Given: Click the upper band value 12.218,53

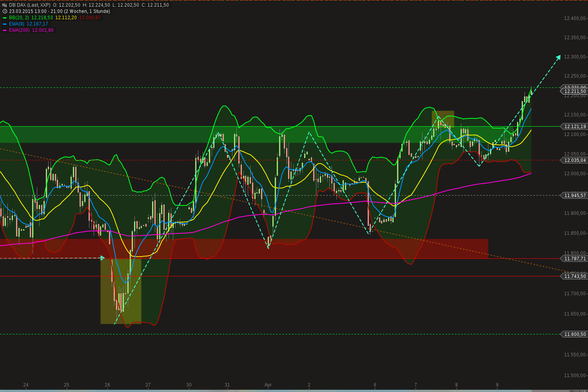Looking at the screenshot, I should tap(42, 18).
